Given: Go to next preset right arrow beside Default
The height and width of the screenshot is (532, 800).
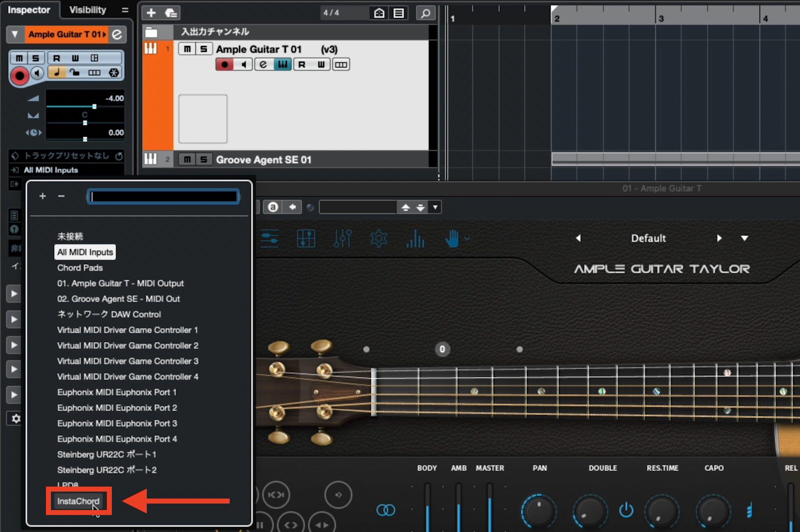Looking at the screenshot, I should click(x=719, y=238).
